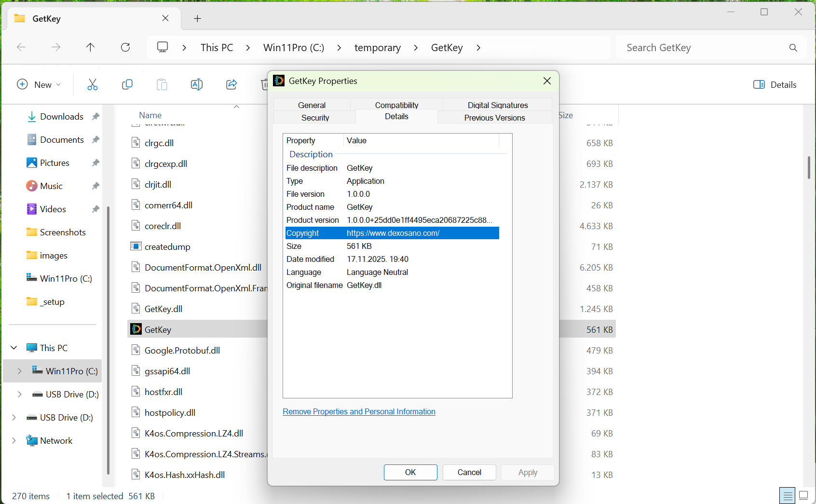816x504 pixels.
Task: Open the Pictures folder in sidebar
Action: pyautogui.click(x=54, y=163)
